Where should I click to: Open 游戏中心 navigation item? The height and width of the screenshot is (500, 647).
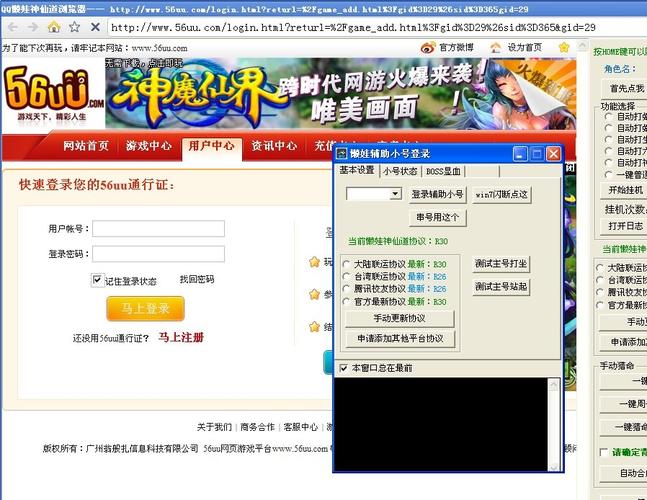[x=149, y=146]
